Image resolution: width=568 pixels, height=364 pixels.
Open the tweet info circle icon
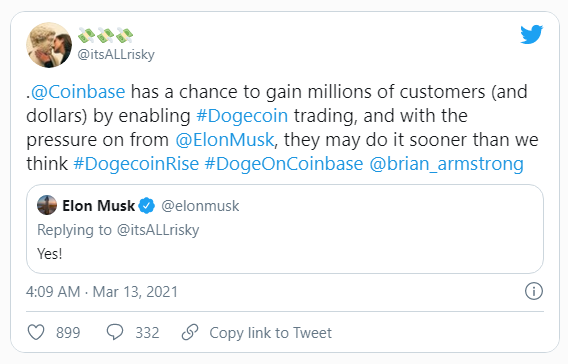(534, 291)
